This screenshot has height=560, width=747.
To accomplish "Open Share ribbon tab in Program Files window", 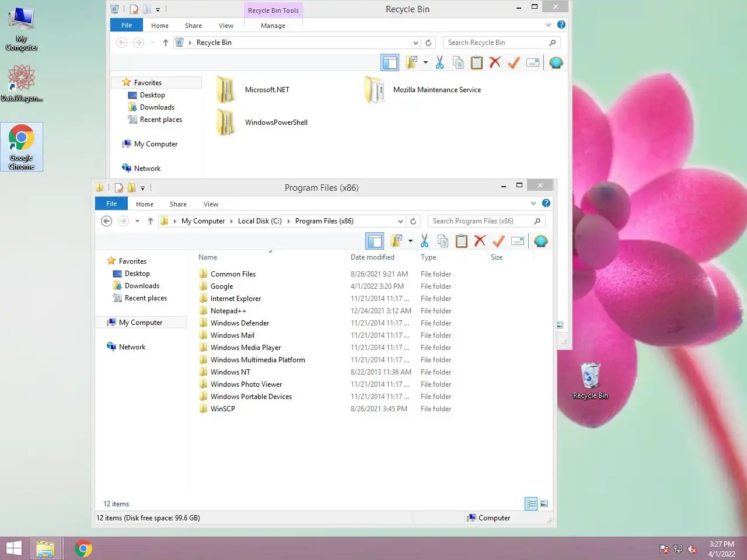I will coord(178,204).
